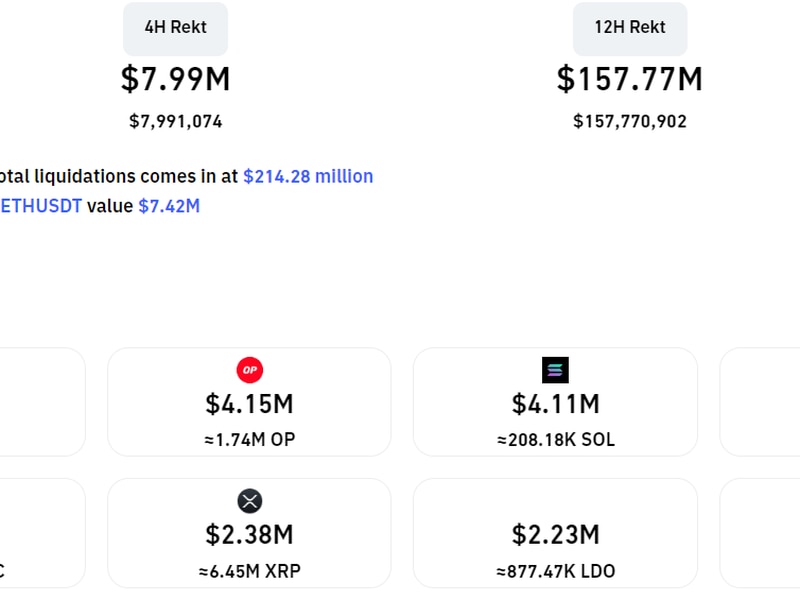Click the ≈1.74M OP quantity text

click(x=249, y=439)
